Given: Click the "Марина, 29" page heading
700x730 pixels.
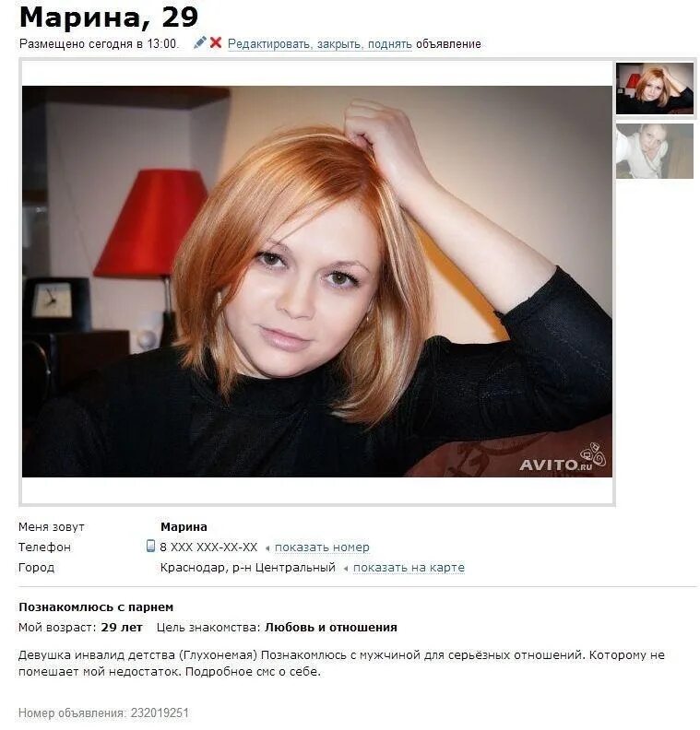Looking at the screenshot, I should [109, 18].
